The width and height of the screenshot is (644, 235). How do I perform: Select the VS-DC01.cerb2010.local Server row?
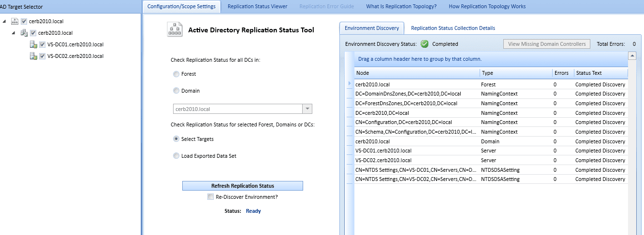[491, 151]
